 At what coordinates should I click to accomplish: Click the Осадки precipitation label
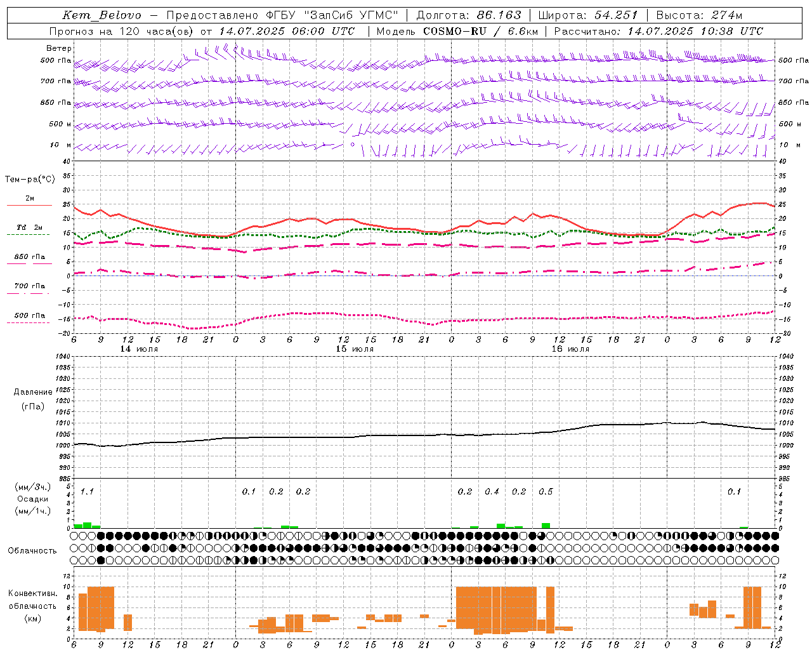tap(33, 499)
